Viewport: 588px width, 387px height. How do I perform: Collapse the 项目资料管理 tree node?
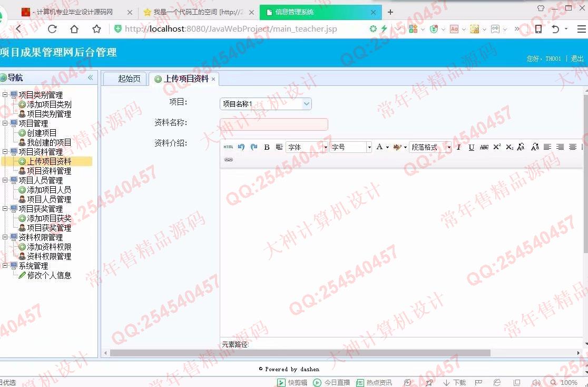click(x=5, y=152)
